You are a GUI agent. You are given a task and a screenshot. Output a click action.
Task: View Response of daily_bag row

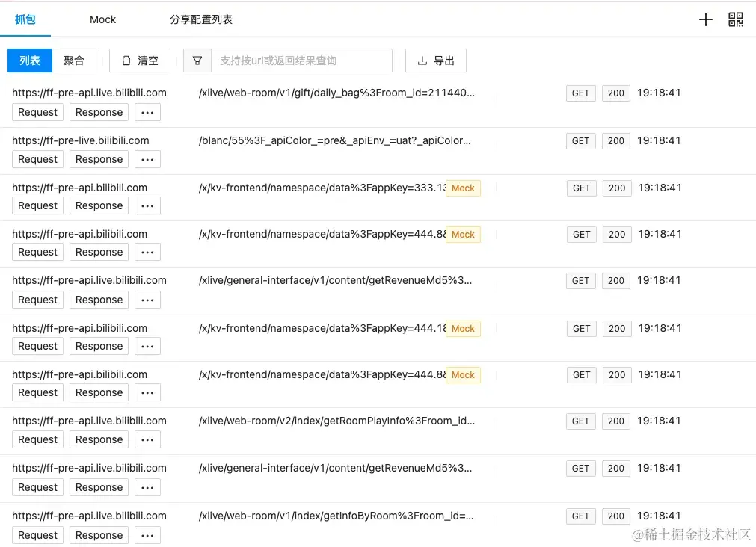(99, 112)
